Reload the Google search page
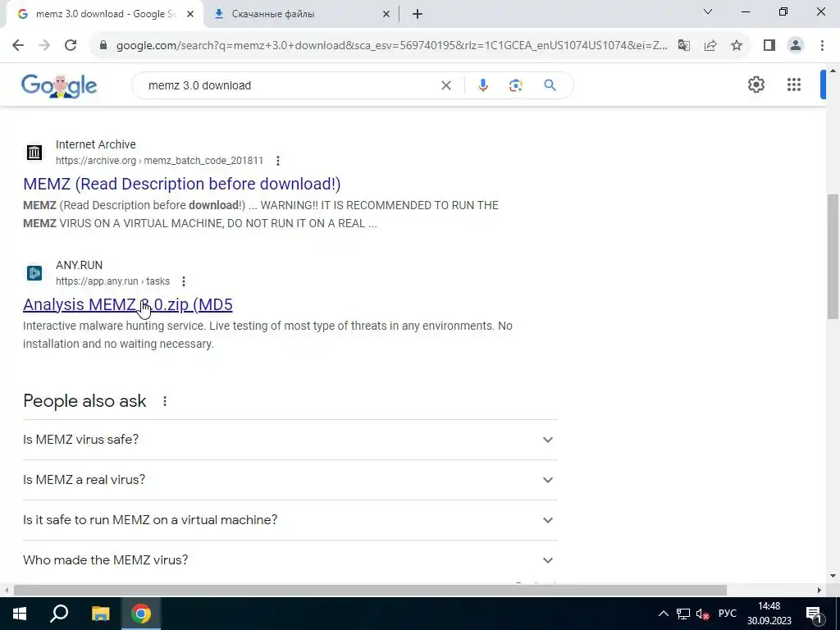This screenshot has width=840, height=630. tap(71, 46)
